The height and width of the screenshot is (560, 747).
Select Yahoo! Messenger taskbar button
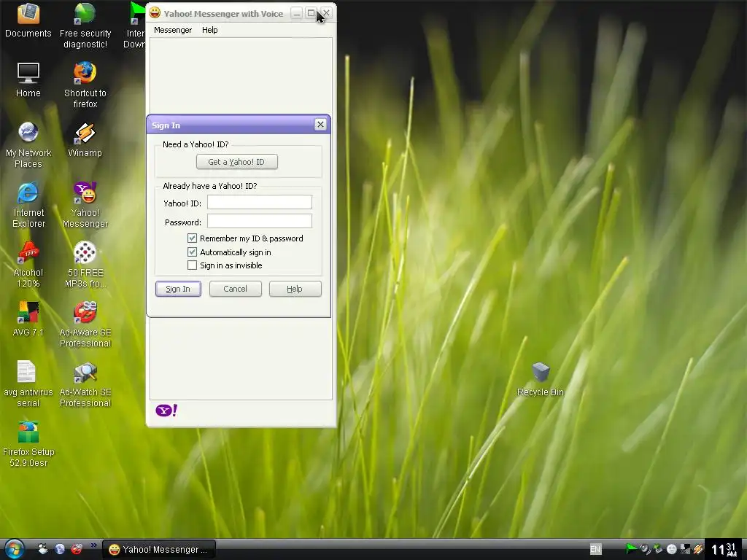160,550
